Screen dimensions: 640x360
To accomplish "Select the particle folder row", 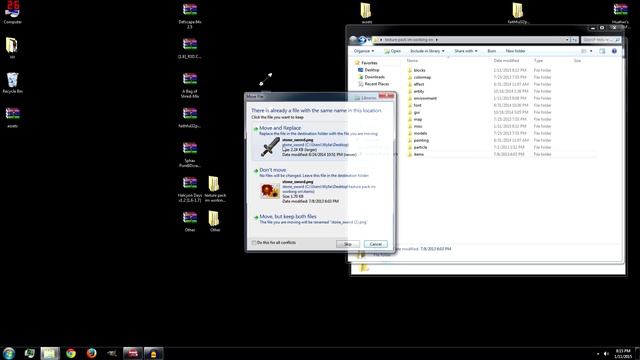I will pyautogui.click(x=502, y=147).
